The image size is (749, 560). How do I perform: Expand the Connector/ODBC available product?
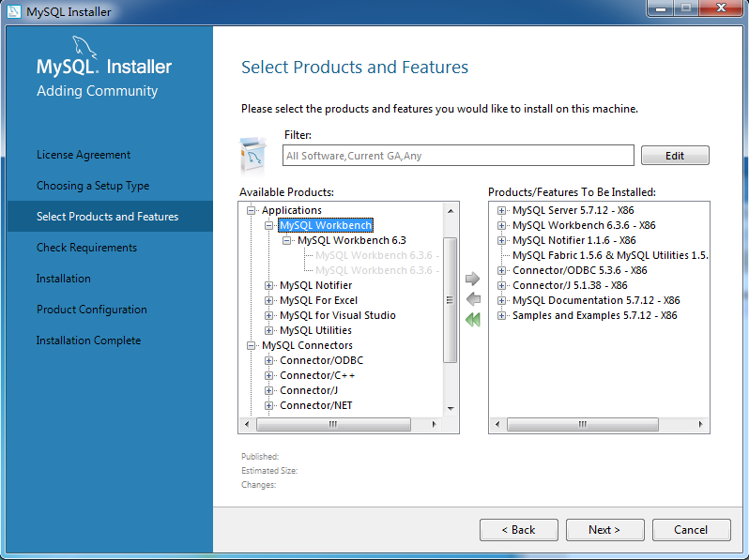coord(269,360)
